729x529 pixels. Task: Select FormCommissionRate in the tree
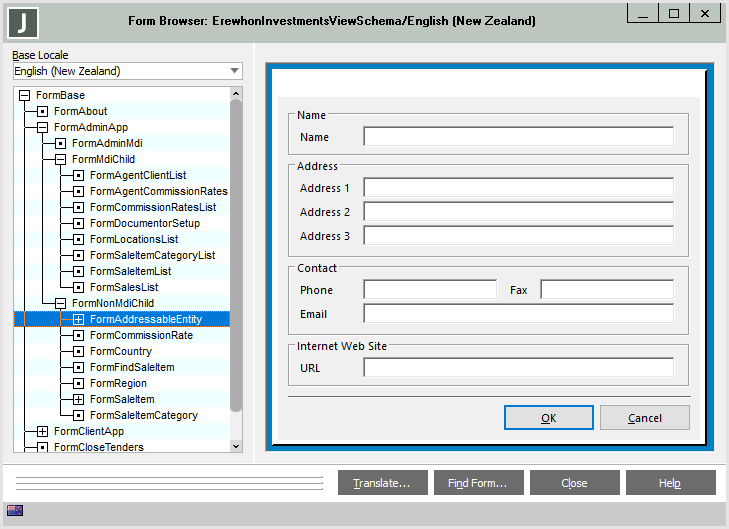coord(141,335)
